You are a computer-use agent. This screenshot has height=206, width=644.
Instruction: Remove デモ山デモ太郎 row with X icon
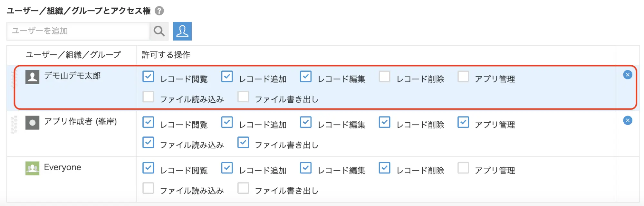pyautogui.click(x=628, y=75)
